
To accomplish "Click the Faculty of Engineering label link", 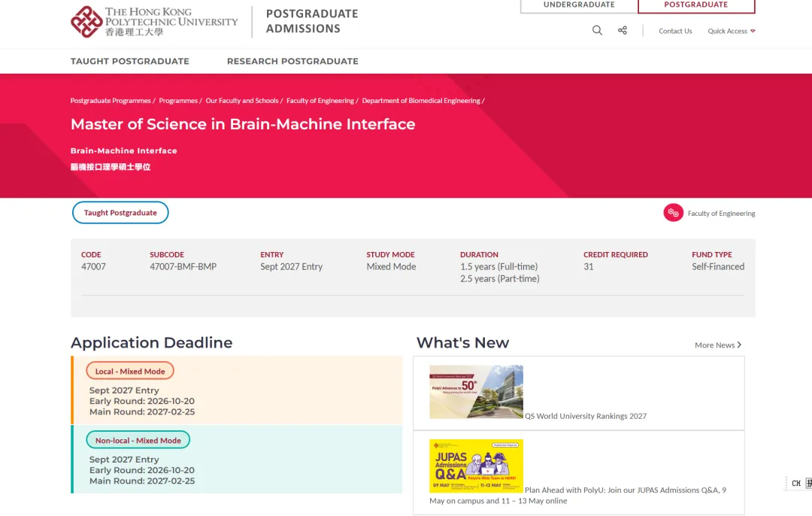I will coord(721,214).
